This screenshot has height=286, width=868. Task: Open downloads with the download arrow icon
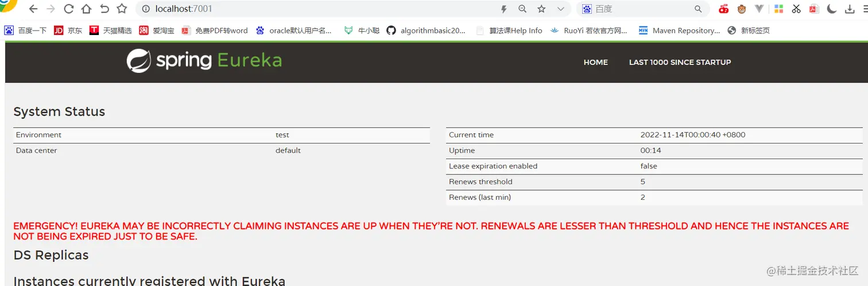coord(850,9)
